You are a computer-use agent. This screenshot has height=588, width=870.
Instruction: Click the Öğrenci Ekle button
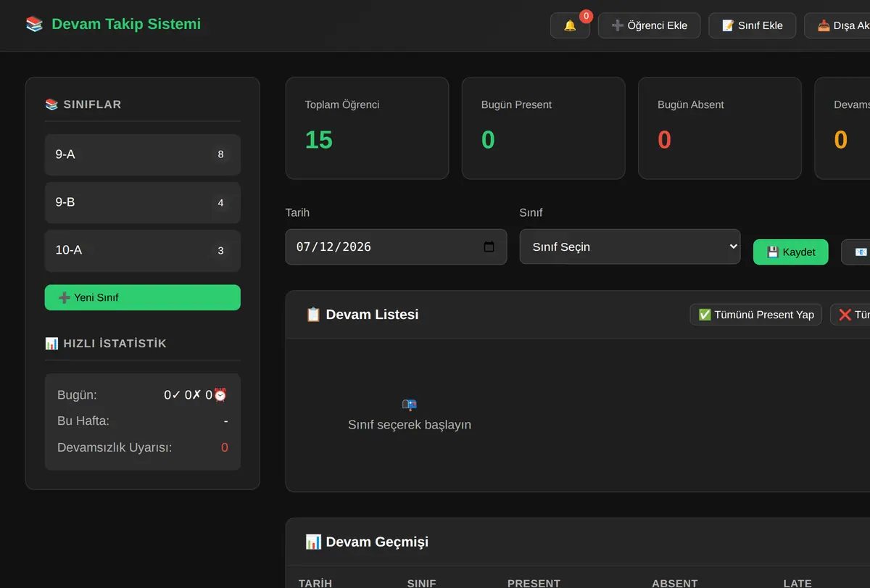(x=649, y=25)
